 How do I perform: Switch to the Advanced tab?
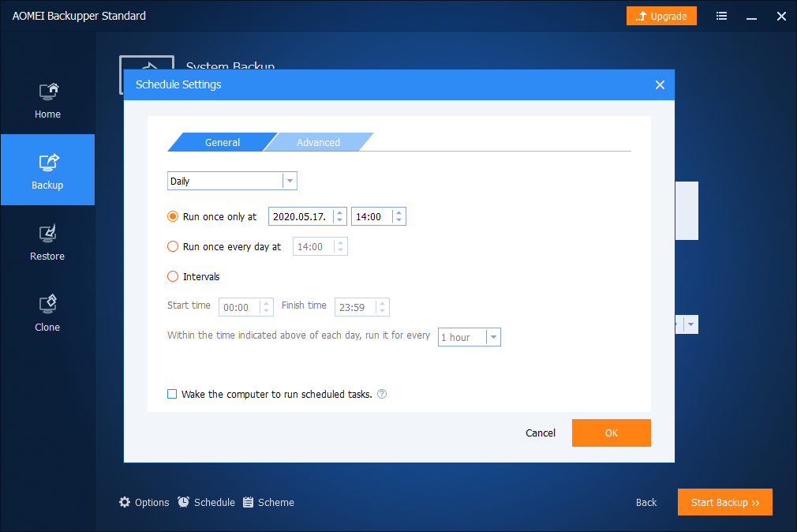[318, 142]
